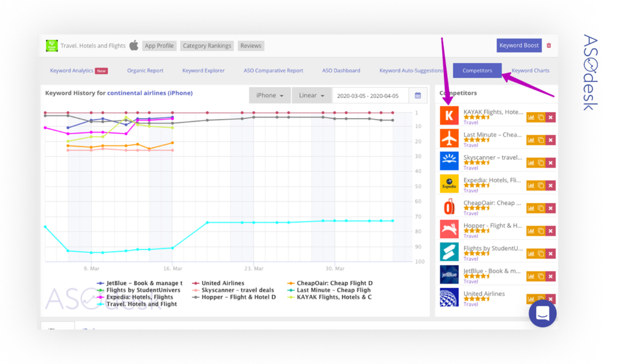
Task: Select the Competitors tab
Action: click(477, 70)
